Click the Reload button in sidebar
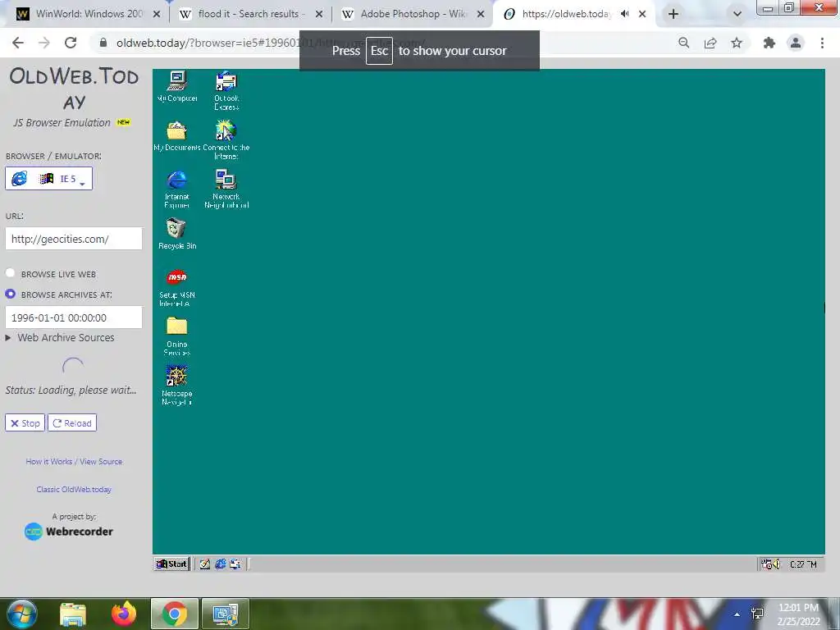The image size is (840, 630). click(72, 422)
